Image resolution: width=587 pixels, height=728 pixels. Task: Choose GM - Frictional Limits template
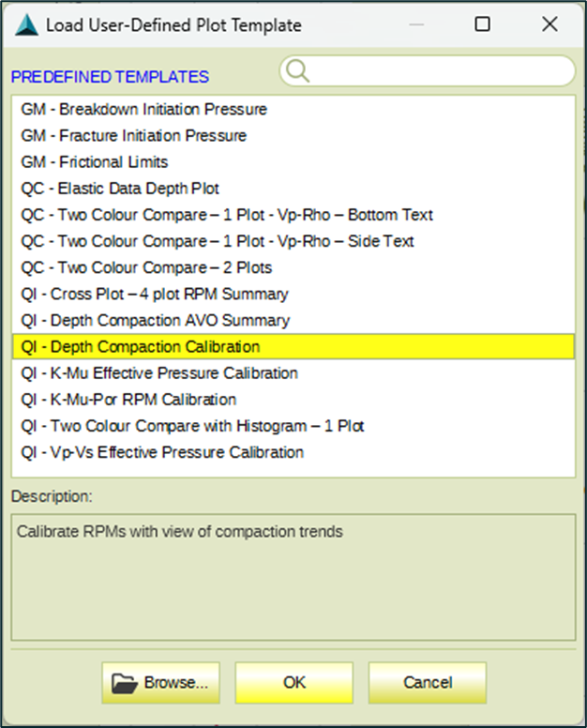point(293,162)
